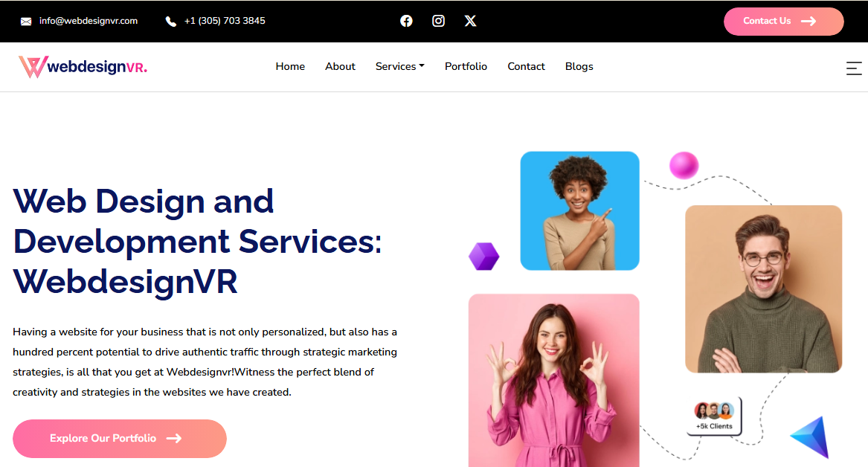Click the +1 (305) 703 3845 phone link

point(225,21)
